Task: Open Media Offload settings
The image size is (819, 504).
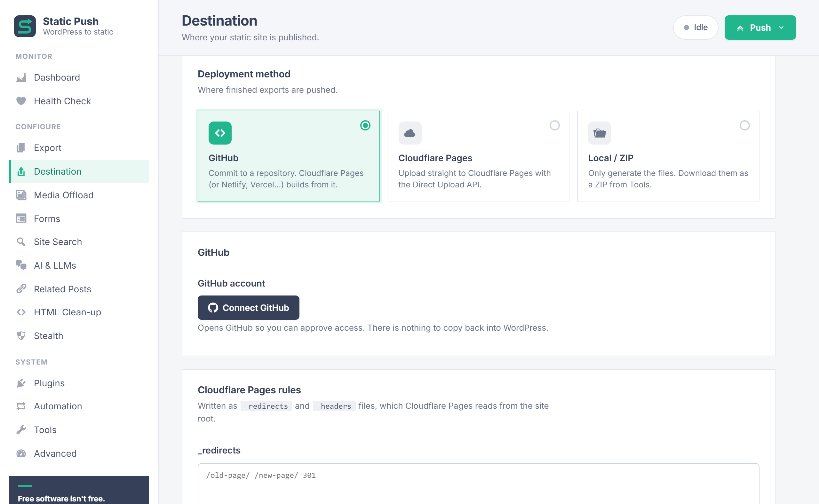Action: click(x=79, y=195)
